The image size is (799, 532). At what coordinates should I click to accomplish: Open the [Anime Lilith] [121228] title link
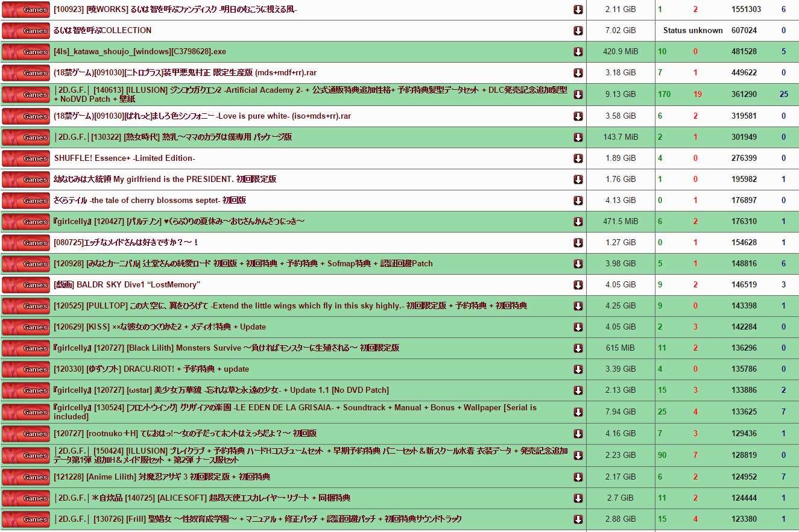[162, 477]
